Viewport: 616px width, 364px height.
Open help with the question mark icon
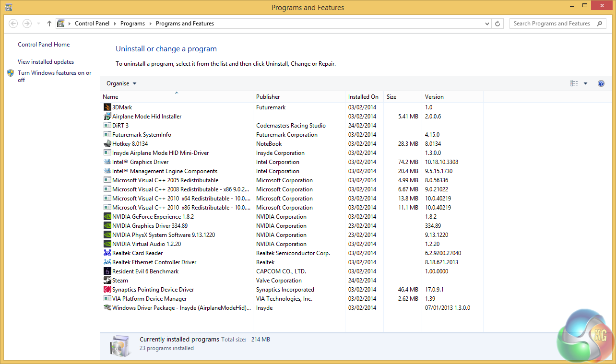point(601,83)
